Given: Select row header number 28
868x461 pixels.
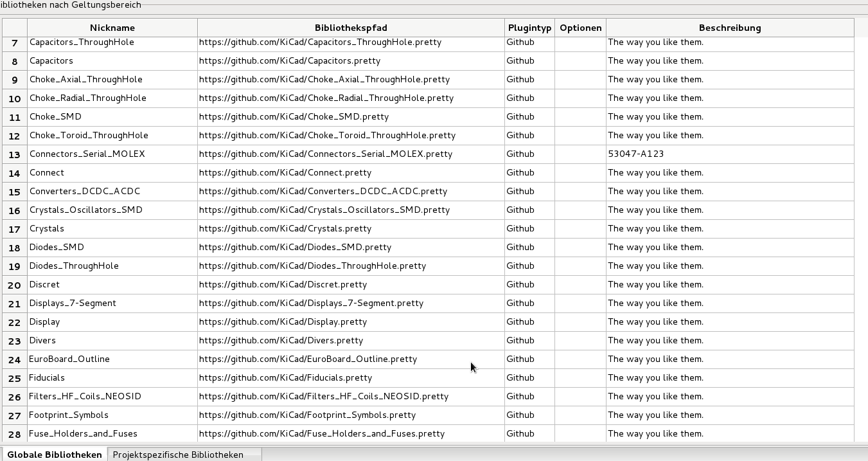Looking at the screenshot, I should tap(14, 434).
